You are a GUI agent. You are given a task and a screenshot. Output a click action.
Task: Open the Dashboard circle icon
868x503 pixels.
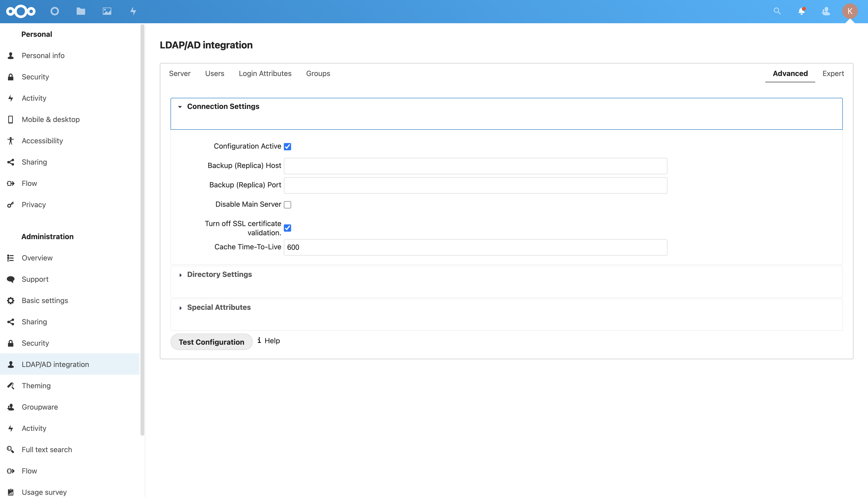click(x=54, y=11)
